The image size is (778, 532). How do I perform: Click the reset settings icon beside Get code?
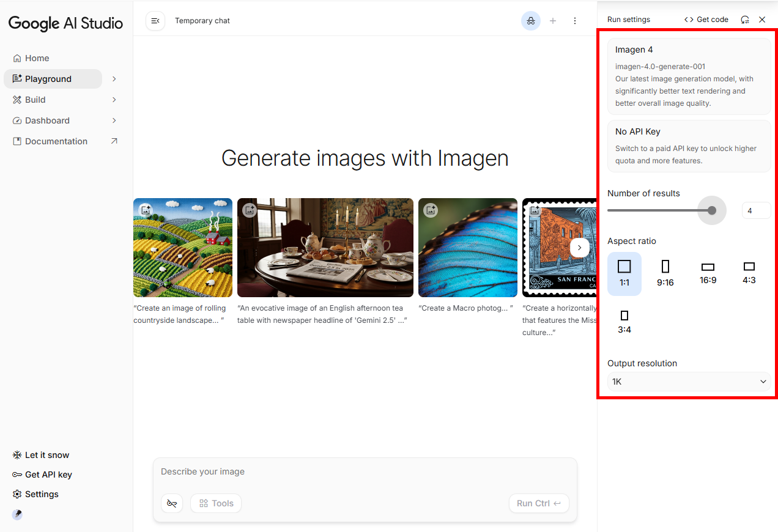[744, 20]
